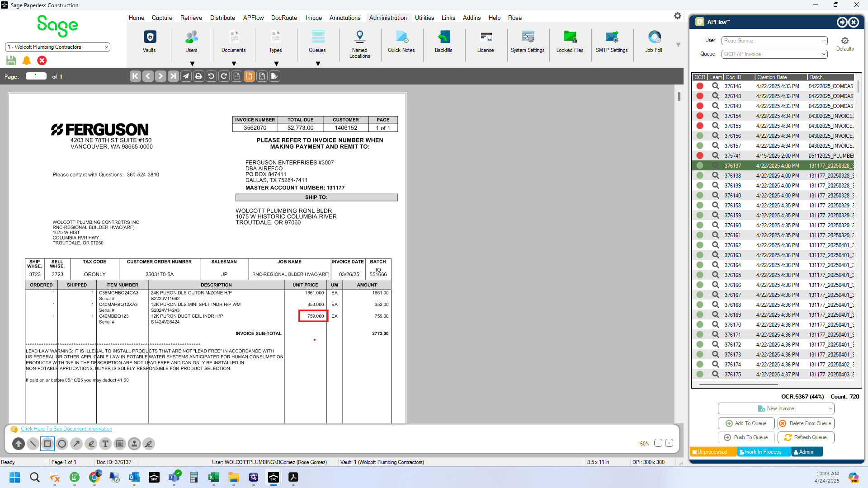Open the DocRoute menu
The height and width of the screenshot is (488, 868).
pos(284,18)
